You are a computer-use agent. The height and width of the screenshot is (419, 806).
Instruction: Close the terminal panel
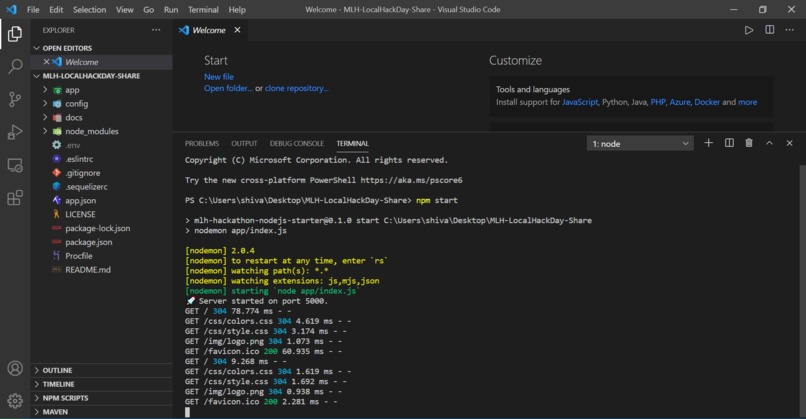click(x=790, y=143)
